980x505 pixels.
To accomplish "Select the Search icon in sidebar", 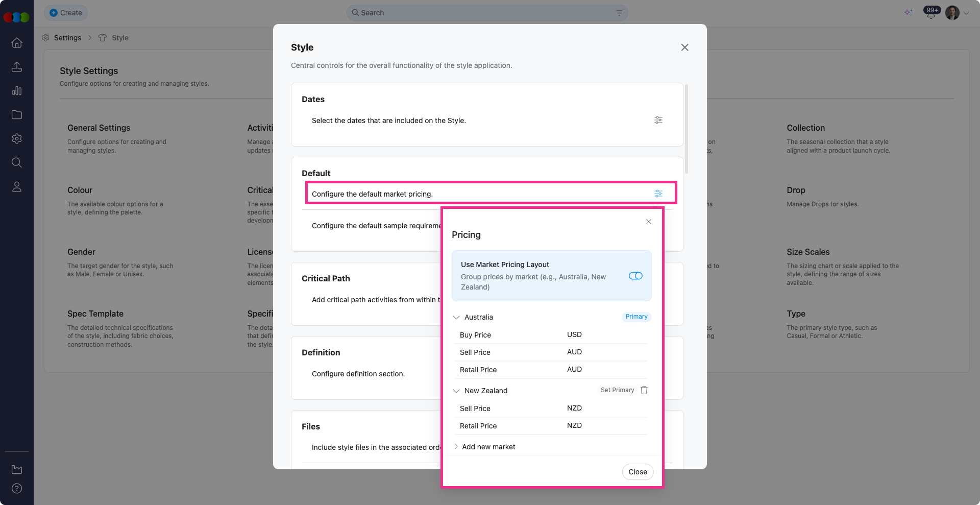I will [x=17, y=162].
